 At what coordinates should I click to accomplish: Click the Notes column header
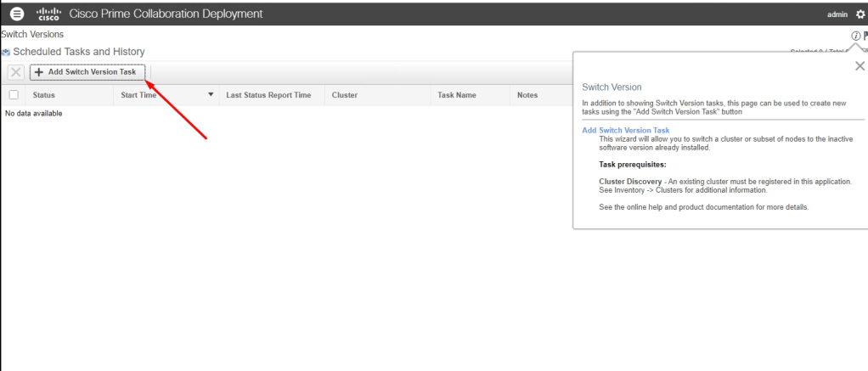[x=527, y=95]
